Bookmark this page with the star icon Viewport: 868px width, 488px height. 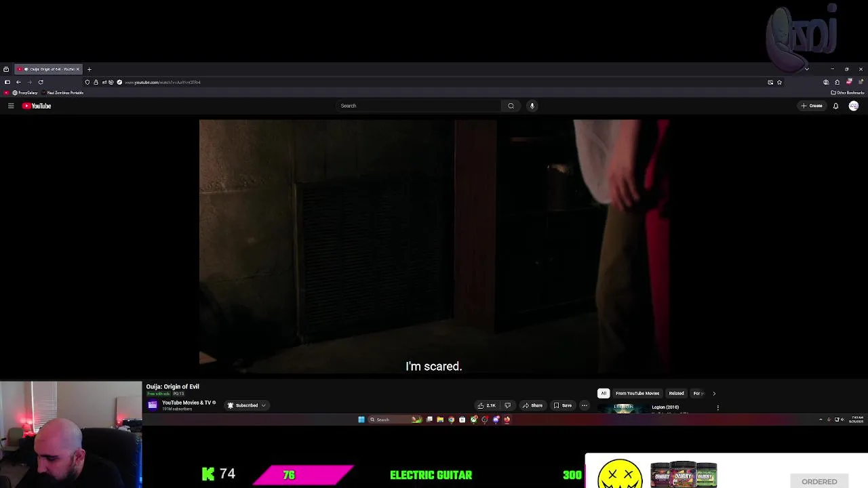(x=779, y=82)
